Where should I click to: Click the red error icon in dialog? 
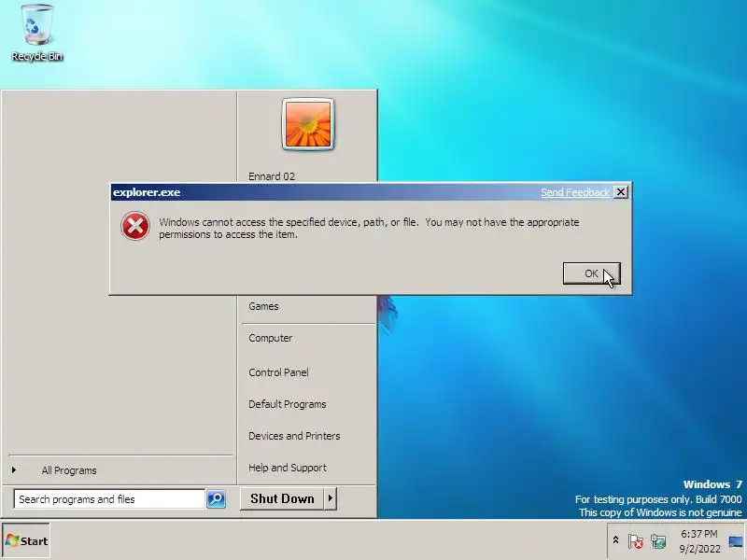tap(135, 226)
